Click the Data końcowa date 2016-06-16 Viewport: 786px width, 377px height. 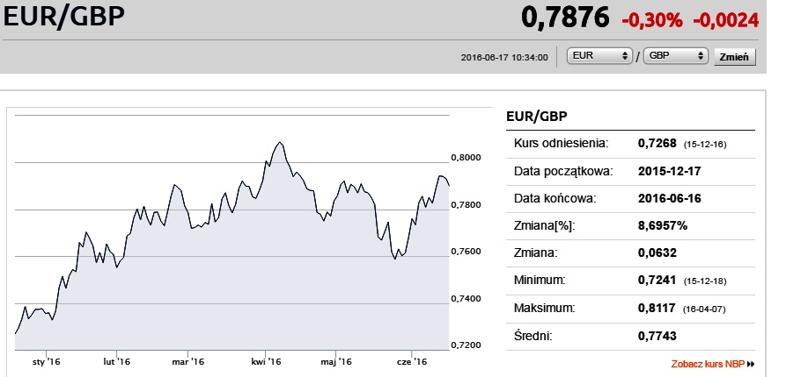[669, 199]
